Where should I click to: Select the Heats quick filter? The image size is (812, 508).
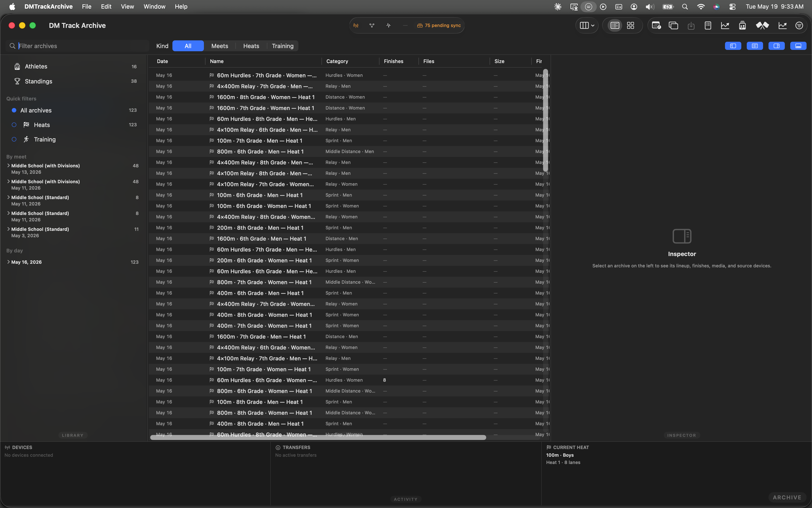pos(74,125)
